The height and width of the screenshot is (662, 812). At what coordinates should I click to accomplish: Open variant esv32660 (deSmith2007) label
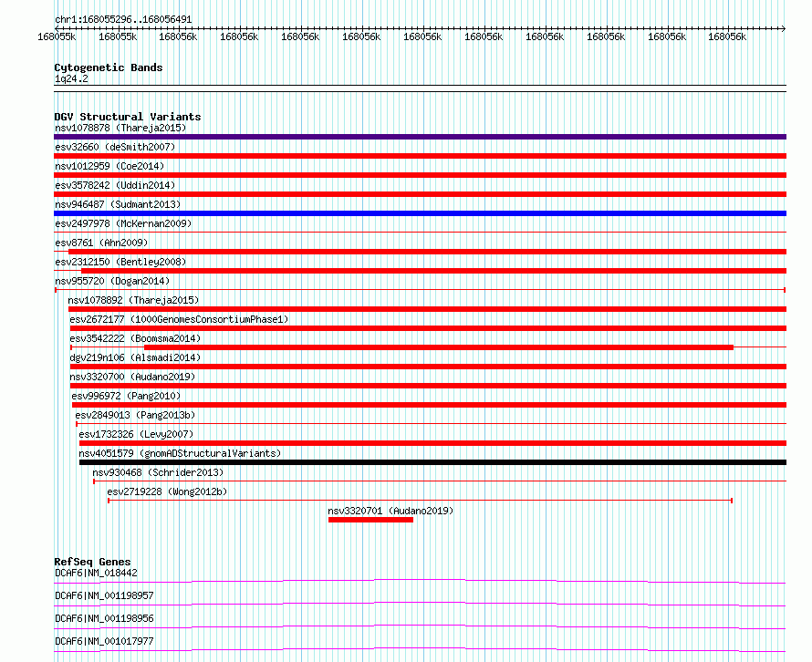[x=115, y=147]
